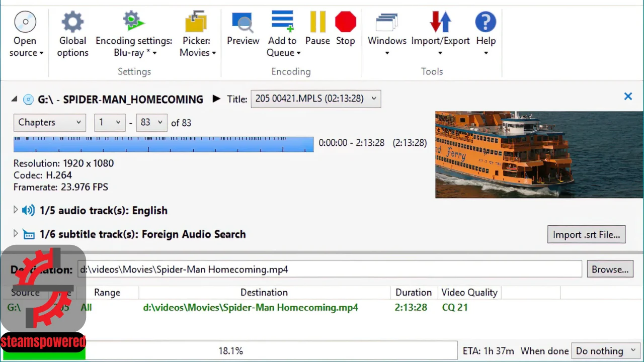Open Global options gear icon

pos(72,22)
